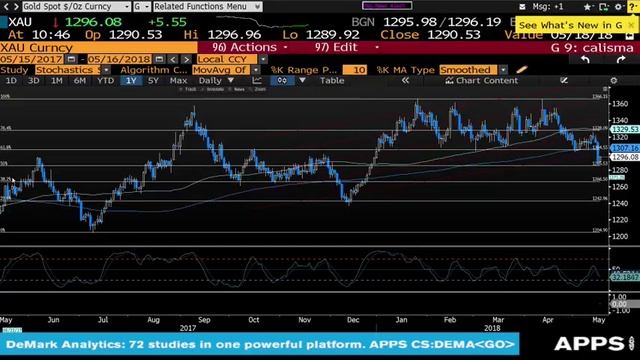Select the candlestick chart type icon

click(x=282, y=80)
